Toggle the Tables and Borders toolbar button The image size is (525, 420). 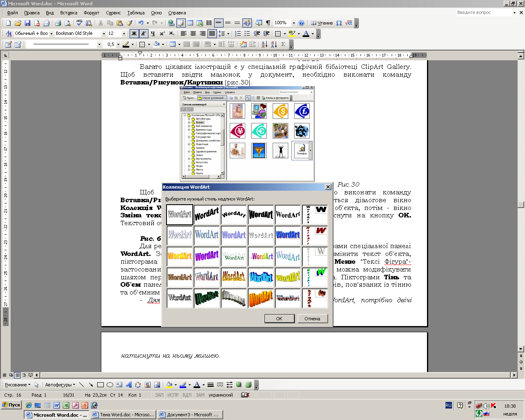181,23
